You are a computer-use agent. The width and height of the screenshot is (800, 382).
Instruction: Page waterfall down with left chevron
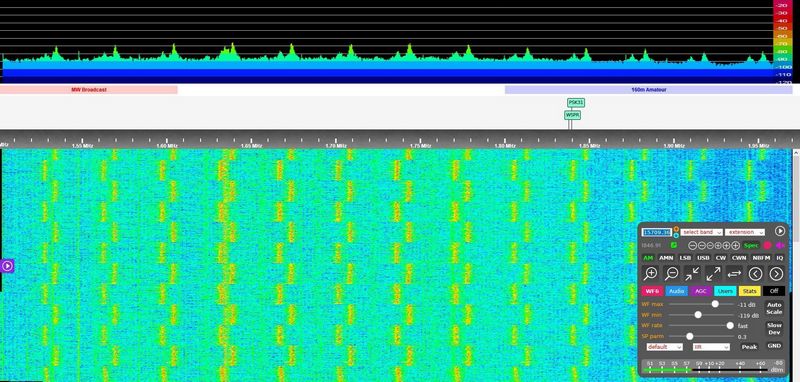tap(755, 274)
